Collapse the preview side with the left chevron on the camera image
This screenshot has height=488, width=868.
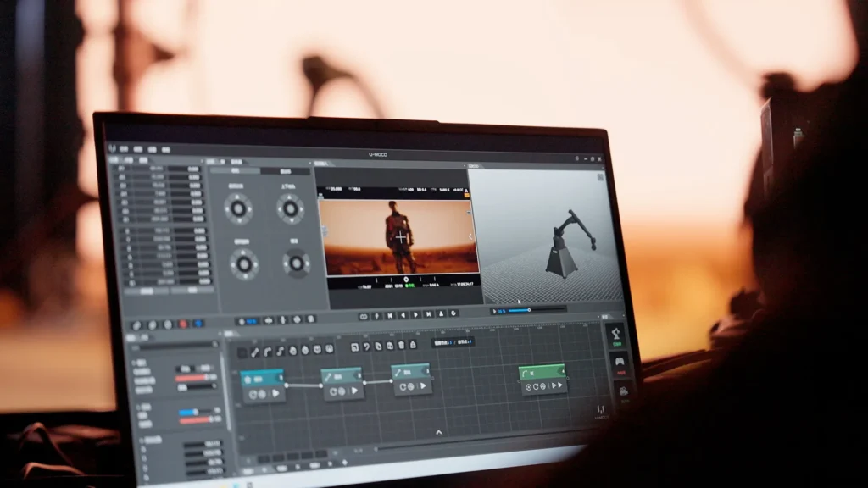[x=470, y=236]
